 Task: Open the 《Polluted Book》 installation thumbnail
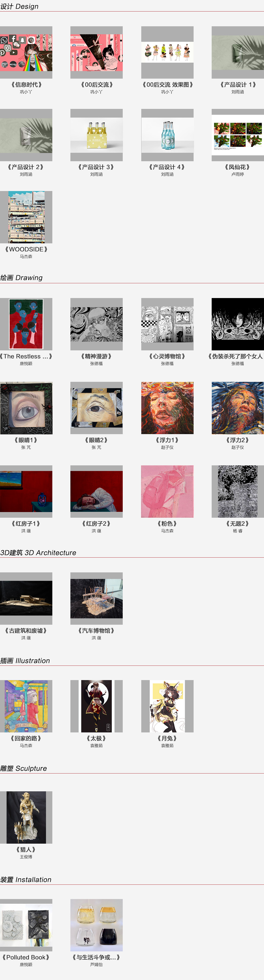(26, 925)
